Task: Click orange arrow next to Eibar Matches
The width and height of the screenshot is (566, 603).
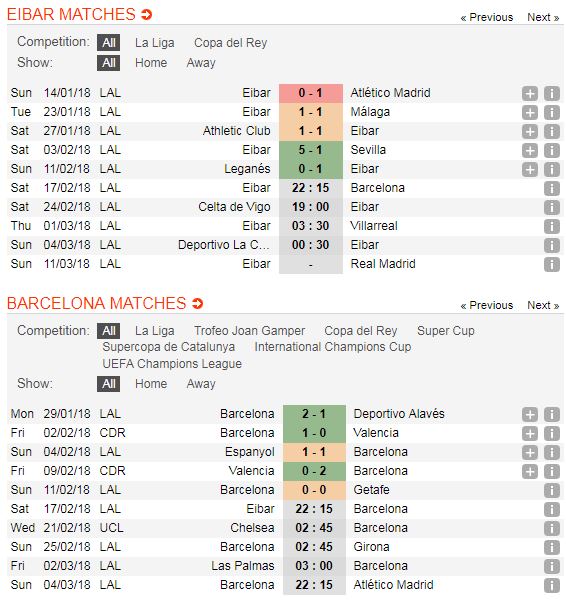Action: click(146, 15)
